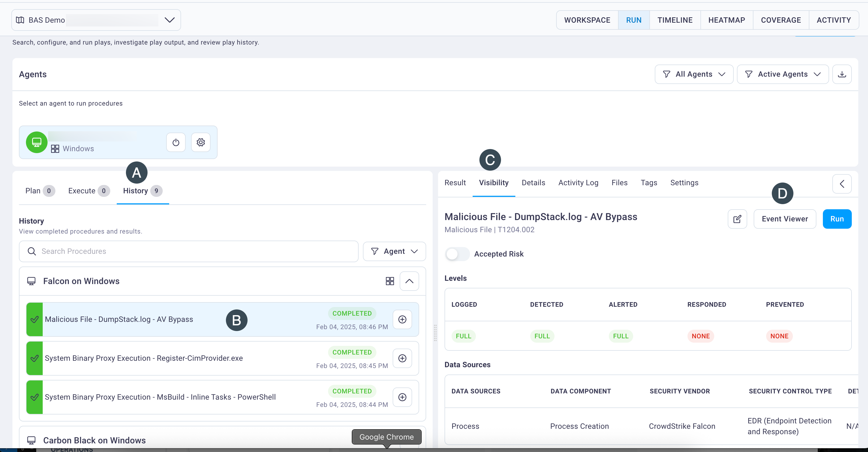Open agent settings gear icon
The height and width of the screenshot is (452, 868).
(201, 142)
